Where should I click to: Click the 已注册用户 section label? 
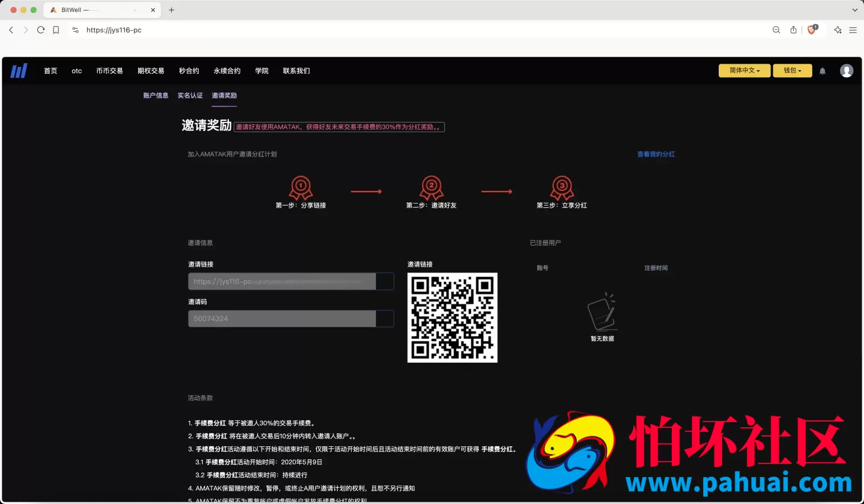click(x=545, y=243)
